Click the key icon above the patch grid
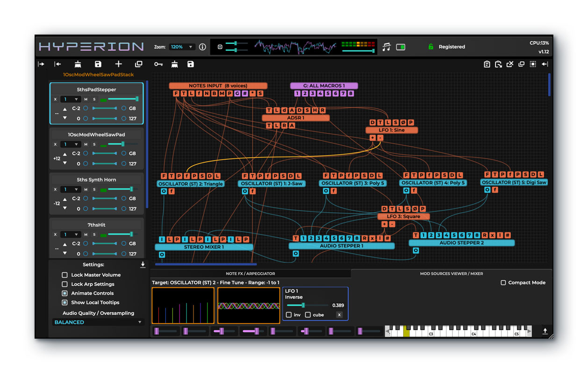The height and width of the screenshot is (369, 588). tap(158, 64)
